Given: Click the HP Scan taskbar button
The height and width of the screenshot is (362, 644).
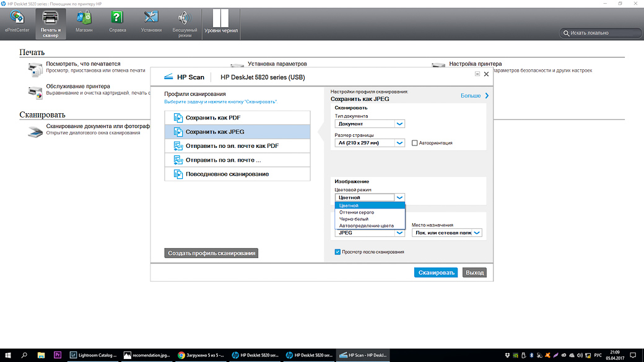Looking at the screenshot, I should pos(363,355).
